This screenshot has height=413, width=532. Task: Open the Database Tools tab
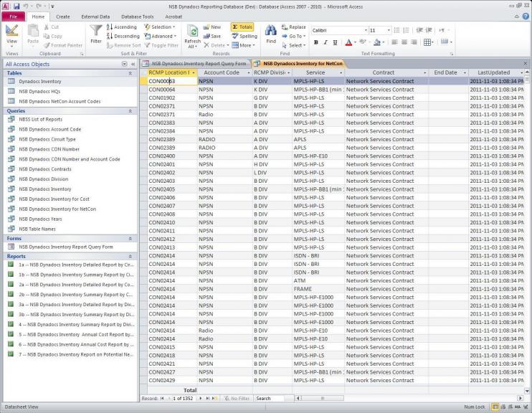[137, 16]
